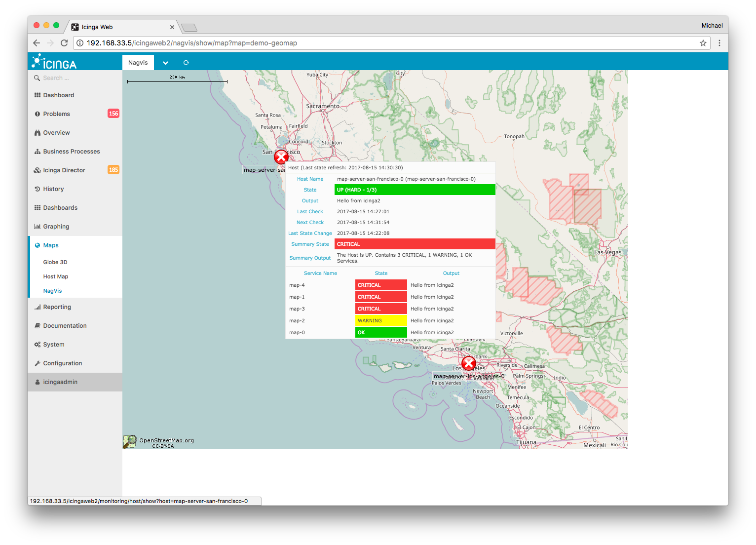Click the Documentation book icon
This screenshot has height=545, width=756.
pos(38,326)
